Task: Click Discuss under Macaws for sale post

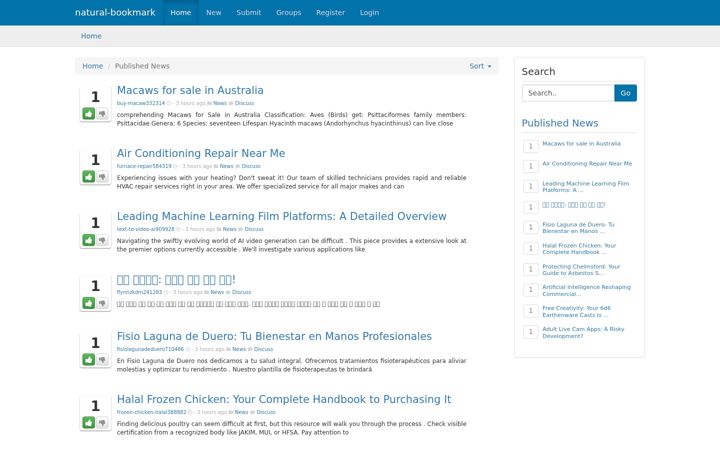Action: 244,103
